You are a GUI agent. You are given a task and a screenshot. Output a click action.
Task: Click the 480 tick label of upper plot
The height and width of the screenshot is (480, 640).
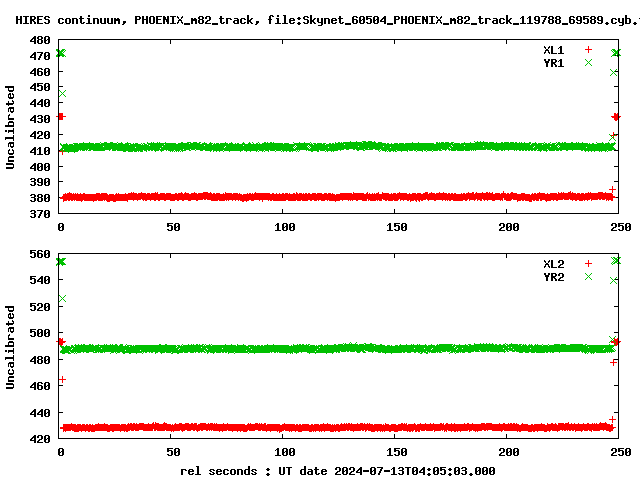40,40
